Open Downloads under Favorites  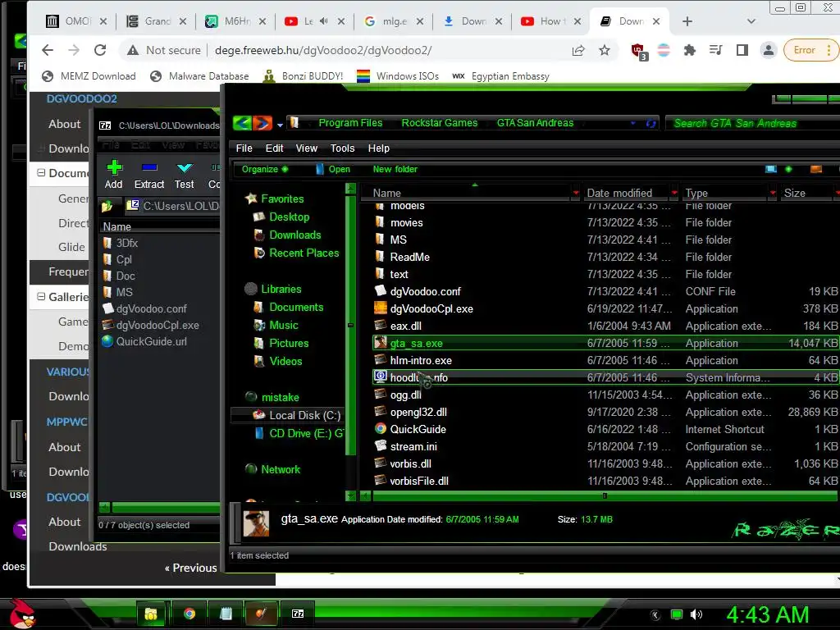294,235
